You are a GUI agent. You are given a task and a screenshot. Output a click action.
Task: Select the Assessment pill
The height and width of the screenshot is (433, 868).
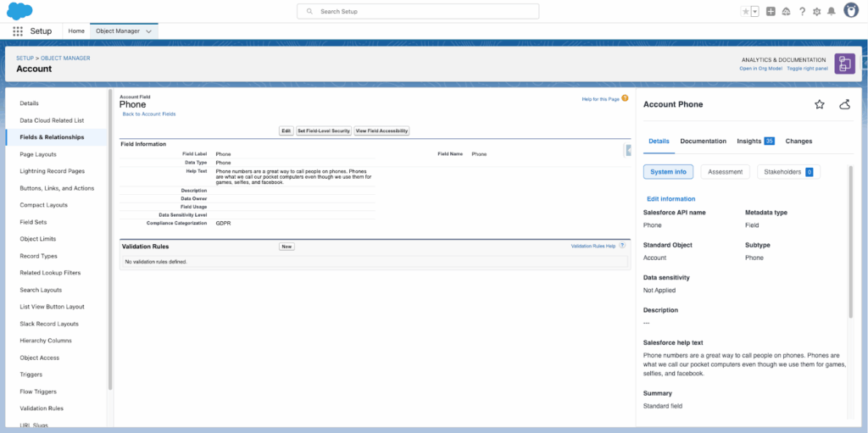pyautogui.click(x=725, y=172)
